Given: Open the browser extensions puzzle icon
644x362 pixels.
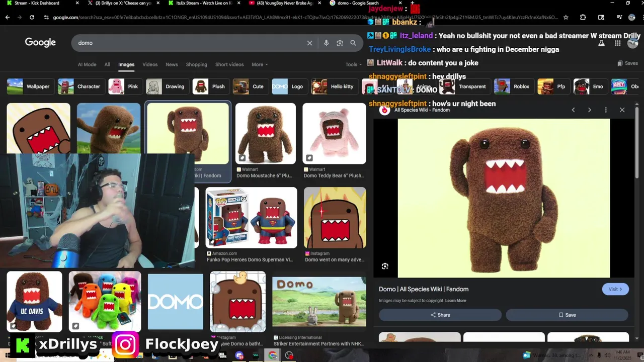Looking at the screenshot, I should point(583,17).
